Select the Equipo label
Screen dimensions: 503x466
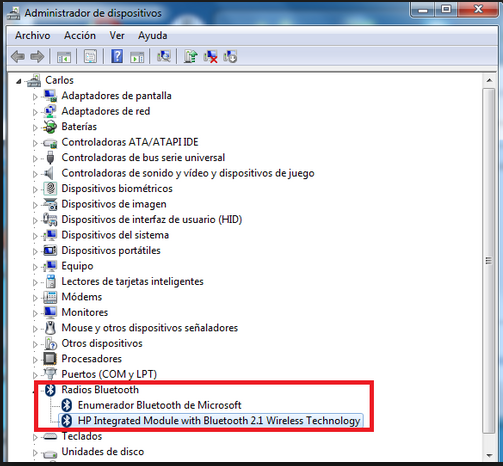pos(77,266)
